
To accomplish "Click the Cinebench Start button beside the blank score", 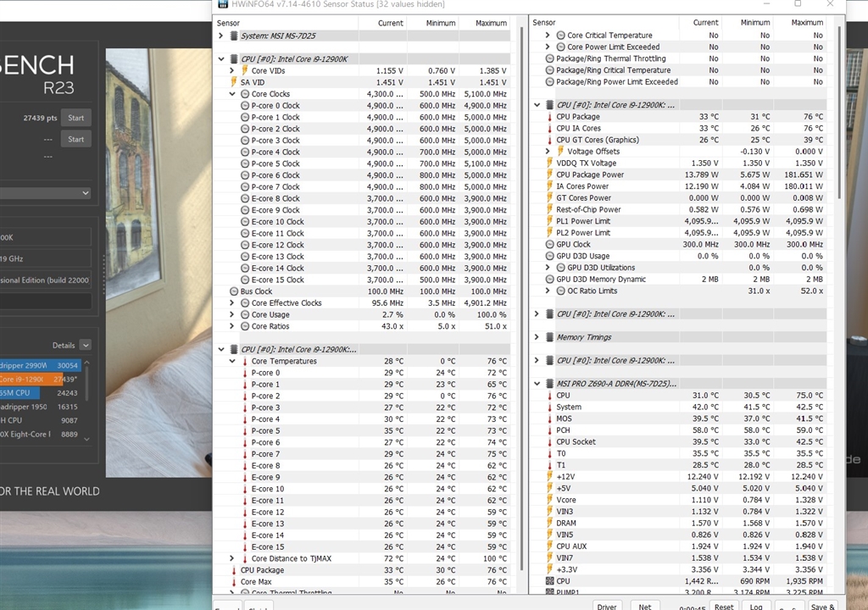I will pyautogui.click(x=75, y=139).
